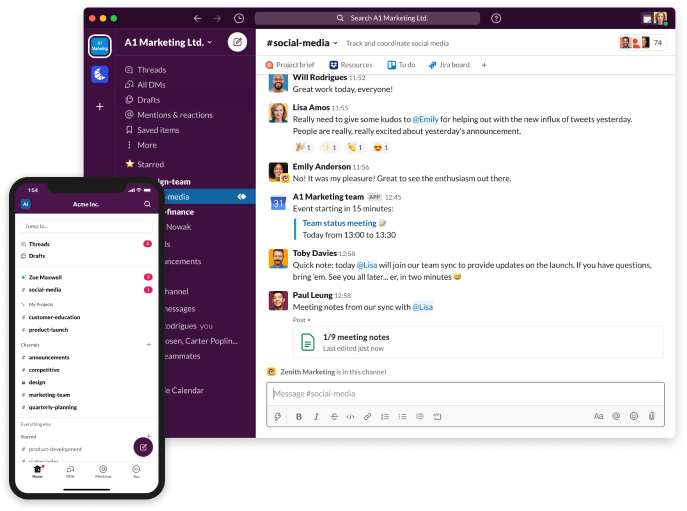Click the compose new message button
The image size is (687, 511).
(237, 42)
